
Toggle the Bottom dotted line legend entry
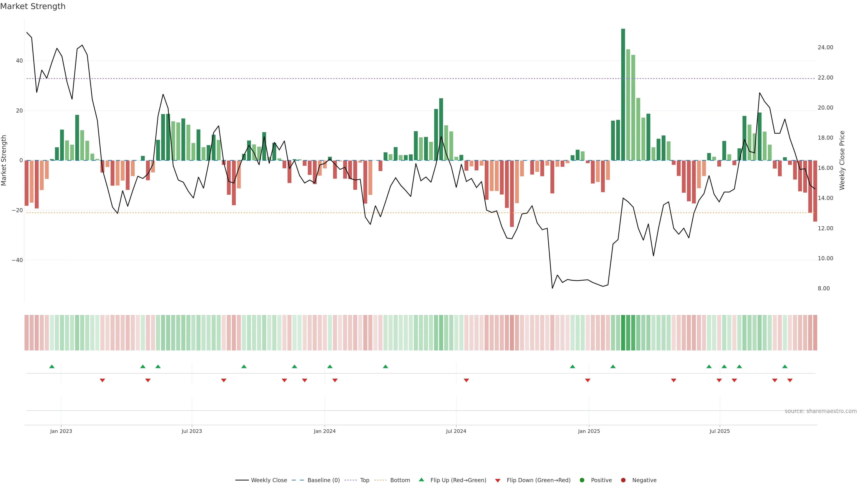tap(400, 480)
